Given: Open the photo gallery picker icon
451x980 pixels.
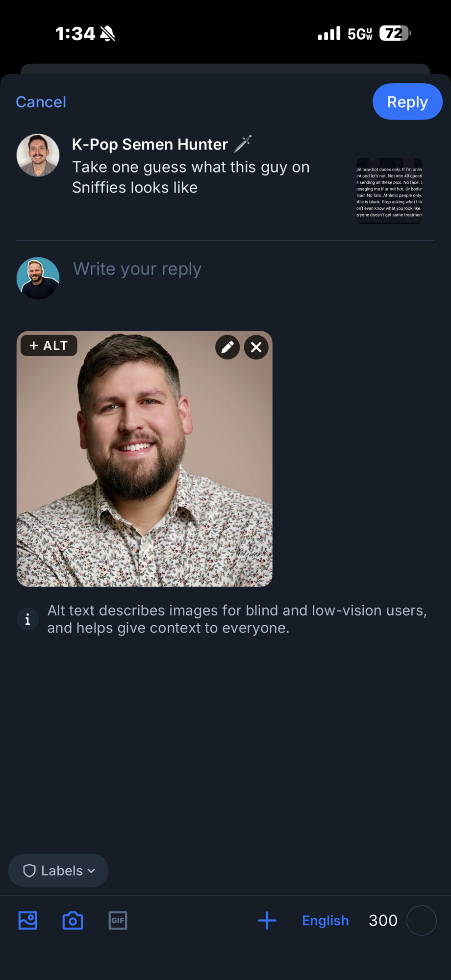Looking at the screenshot, I should click(x=28, y=920).
